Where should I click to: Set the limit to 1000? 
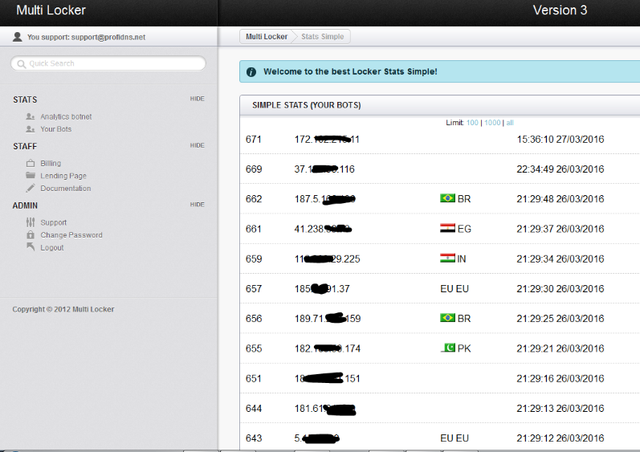pos(492,122)
